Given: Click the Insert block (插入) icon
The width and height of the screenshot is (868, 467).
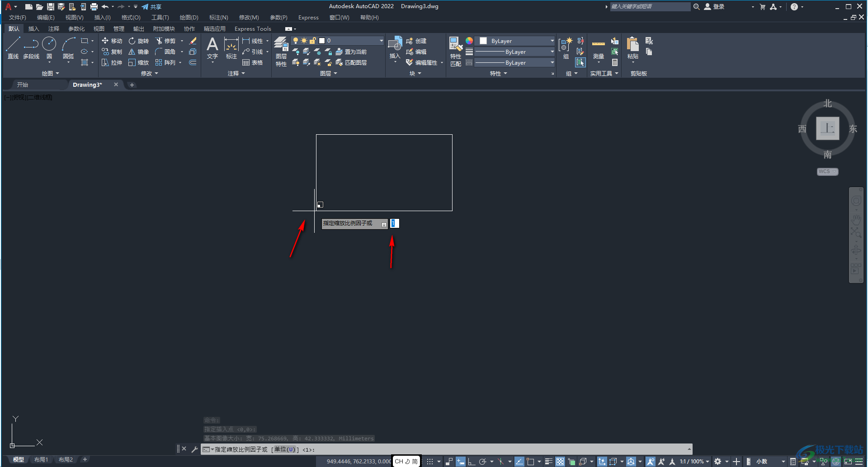Looking at the screenshot, I should click(395, 48).
